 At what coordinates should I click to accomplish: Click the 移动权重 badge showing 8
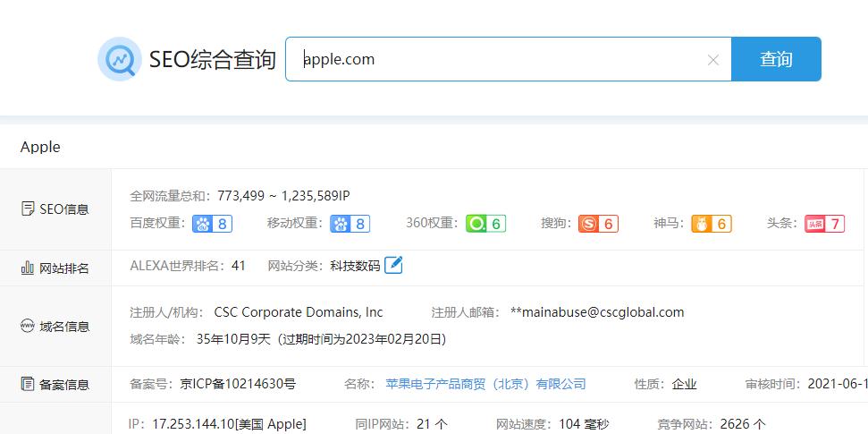coord(350,224)
